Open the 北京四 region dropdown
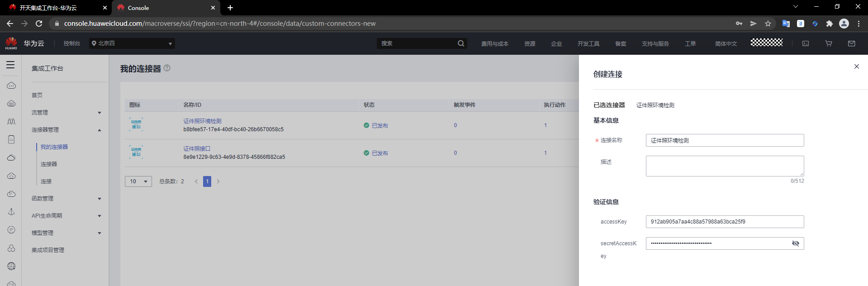Screen dimensions: 868x286 [x=132, y=43]
